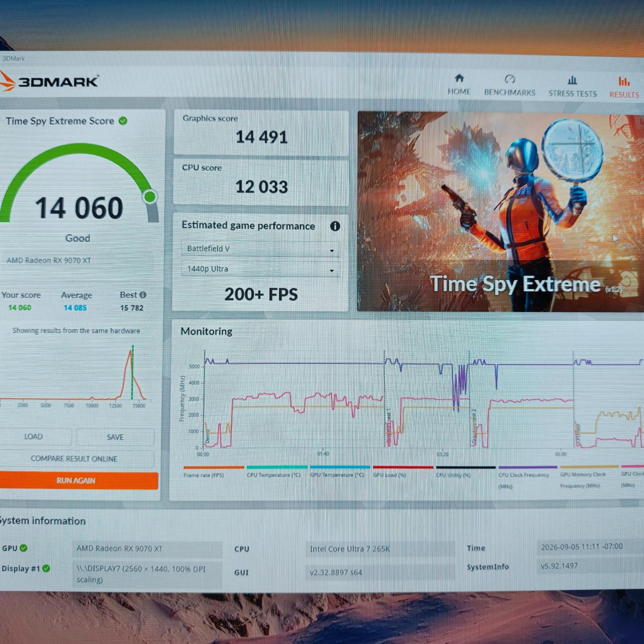Click the main score 14 060
The width and height of the screenshot is (644, 644).
[79, 208]
